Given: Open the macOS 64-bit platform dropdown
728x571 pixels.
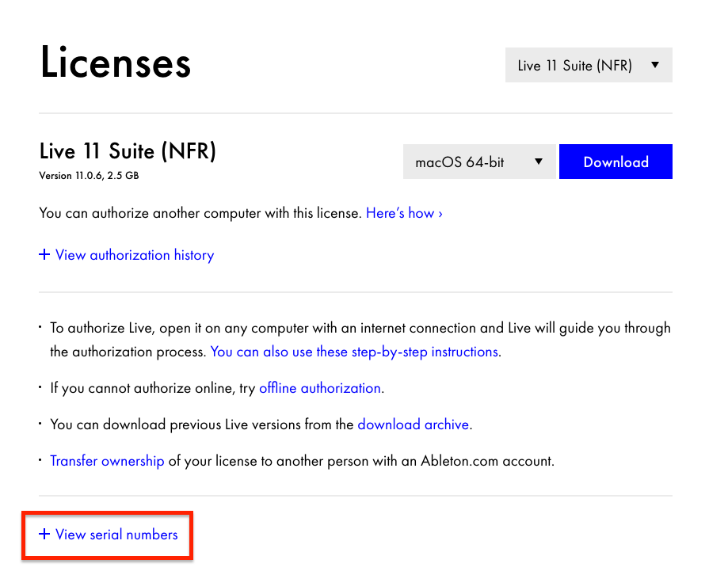Looking at the screenshot, I should pyautogui.click(x=478, y=162).
